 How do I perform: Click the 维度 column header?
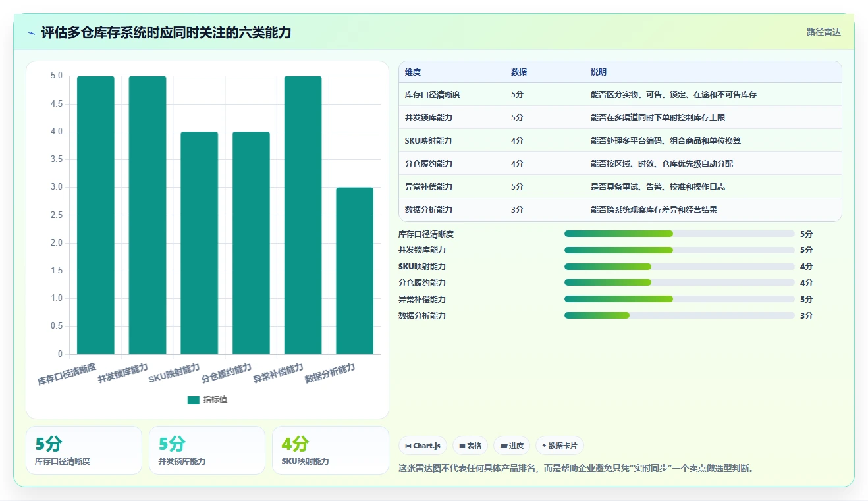413,72
